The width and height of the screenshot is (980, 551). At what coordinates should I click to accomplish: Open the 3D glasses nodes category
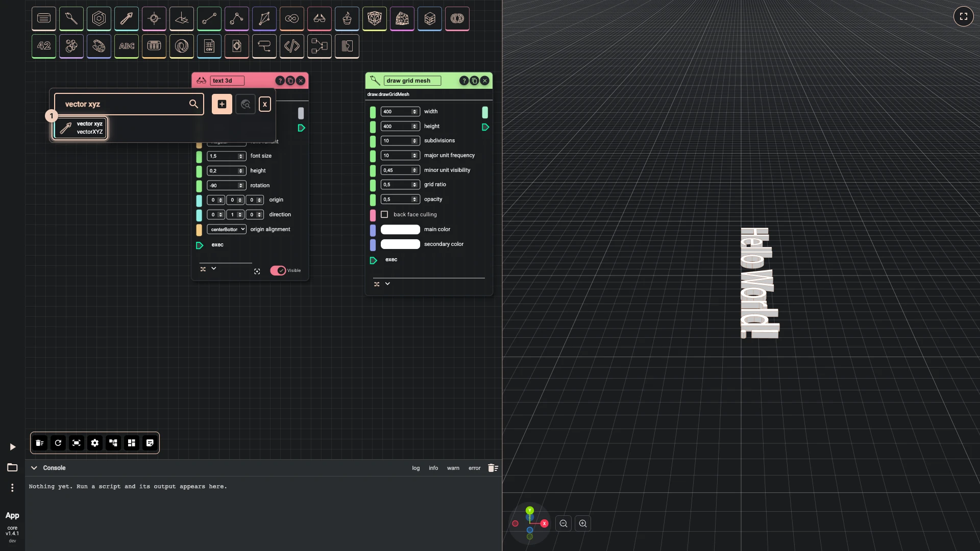pyautogui.click(x=320, y=19)
